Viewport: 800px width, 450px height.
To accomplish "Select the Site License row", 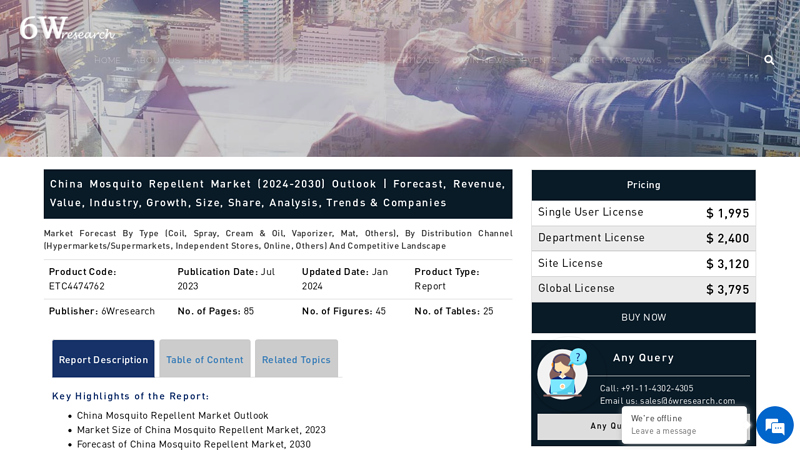I will pos(643,264).
